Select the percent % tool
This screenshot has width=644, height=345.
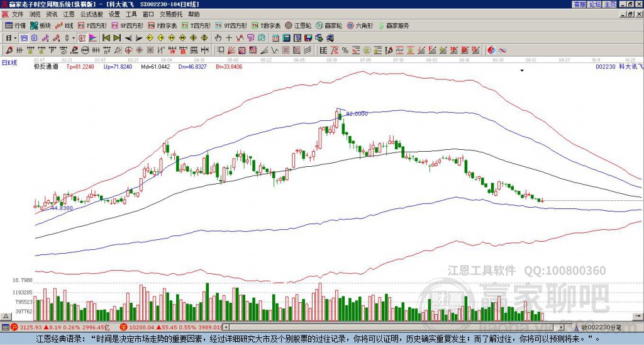(x=345, y=50)
